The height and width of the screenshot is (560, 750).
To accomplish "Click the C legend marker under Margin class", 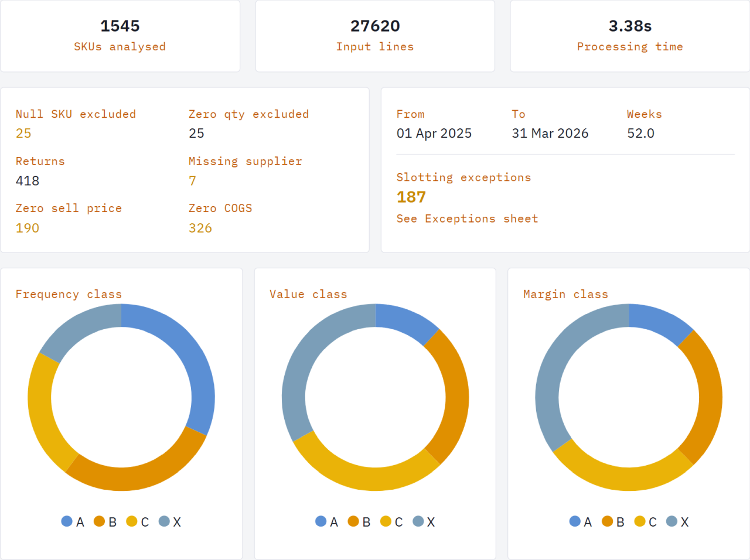I will [x=640, y=521].
